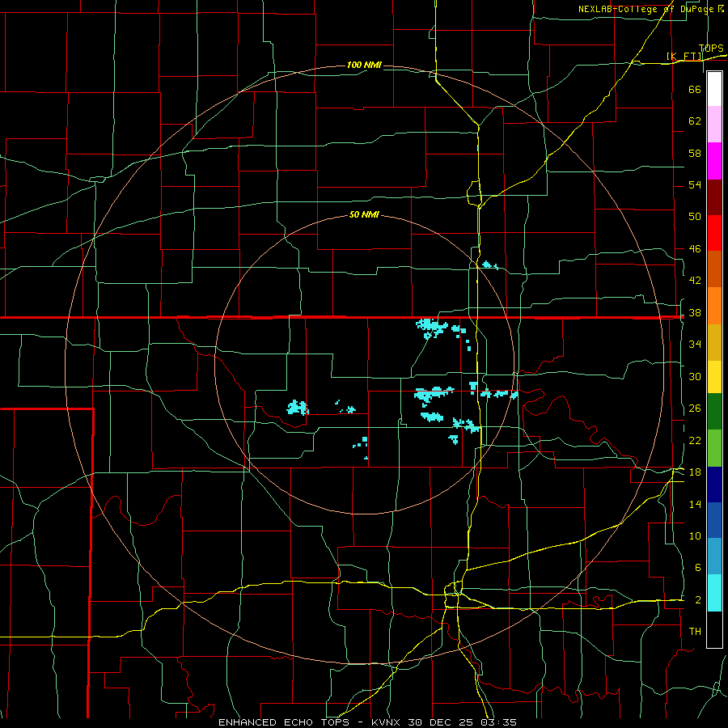Viewport: 728px width, 728px height.
Task: Click the 18 scale label
Action: tap(695, 472)
